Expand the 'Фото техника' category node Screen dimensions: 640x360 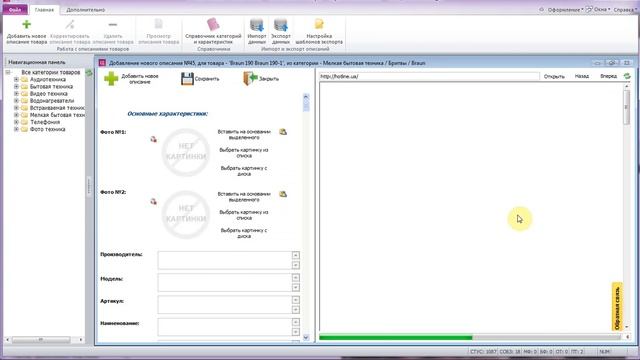pos(16,129)
